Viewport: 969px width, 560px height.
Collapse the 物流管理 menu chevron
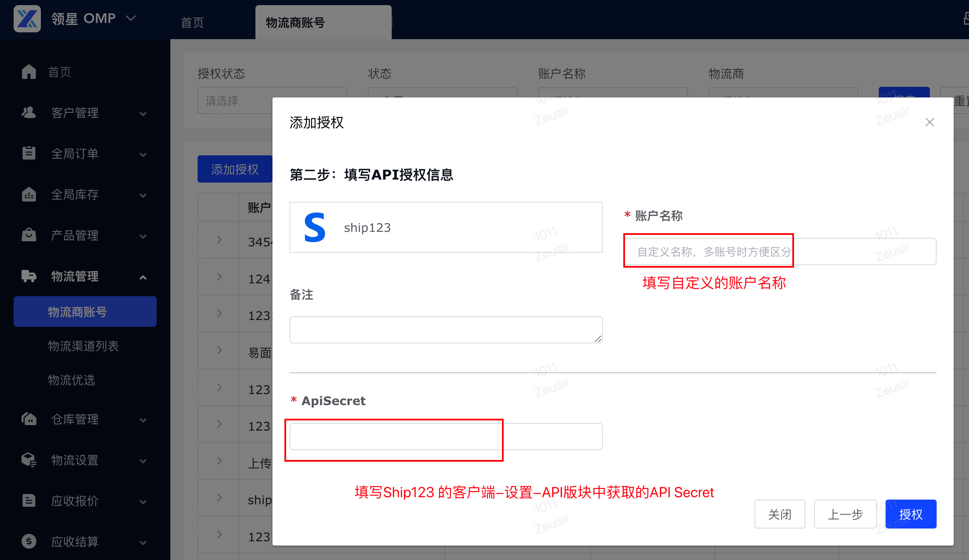[x=143, y=277]
